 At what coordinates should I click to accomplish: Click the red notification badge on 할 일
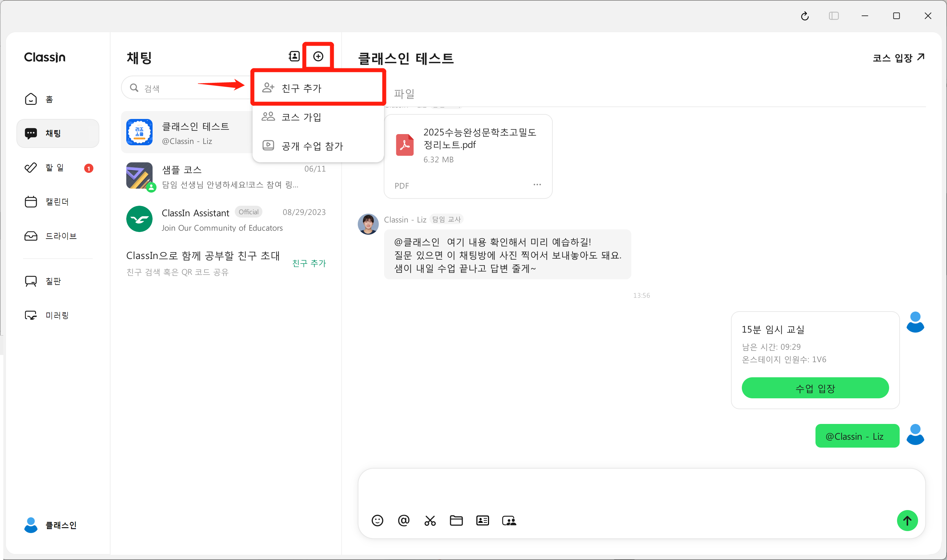89,168
